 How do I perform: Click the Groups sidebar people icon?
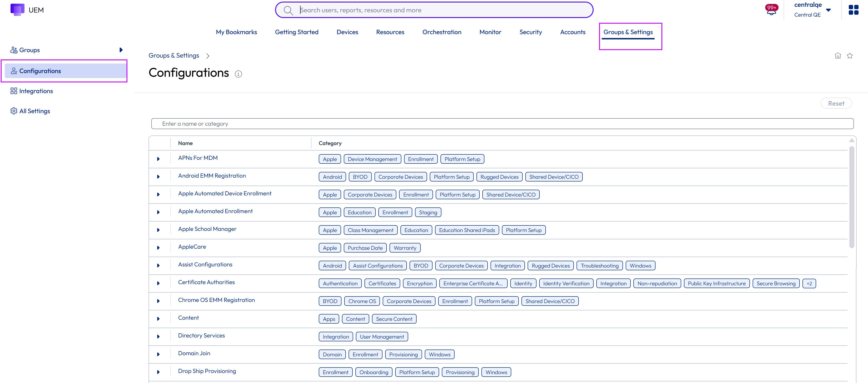(x=14, y=50)
